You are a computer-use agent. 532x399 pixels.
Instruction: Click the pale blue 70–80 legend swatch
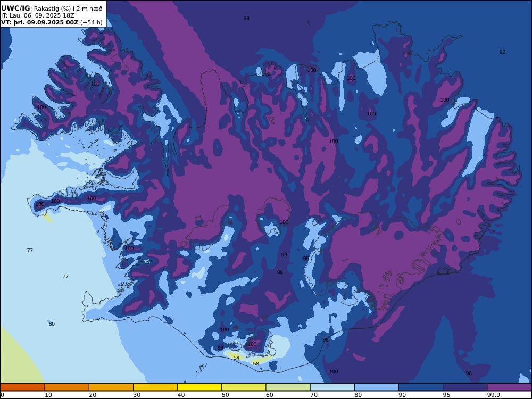(332, 387)
